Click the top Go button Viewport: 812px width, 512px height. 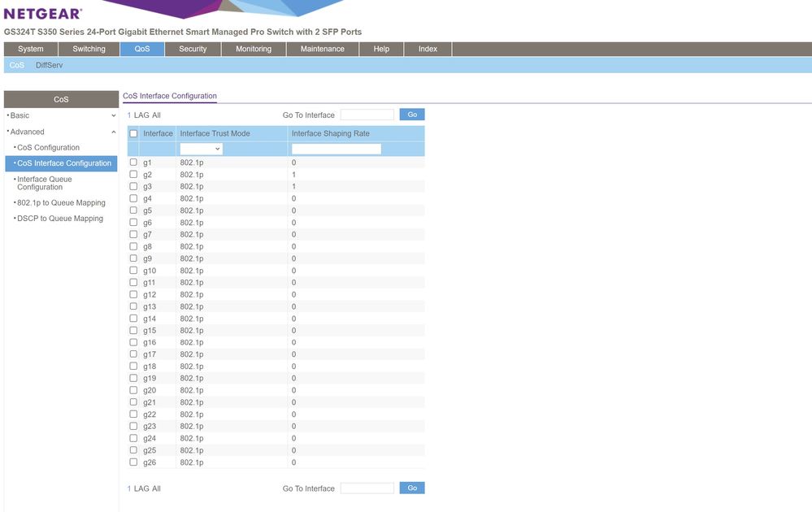pyautogui.click(x=412, y=115)
